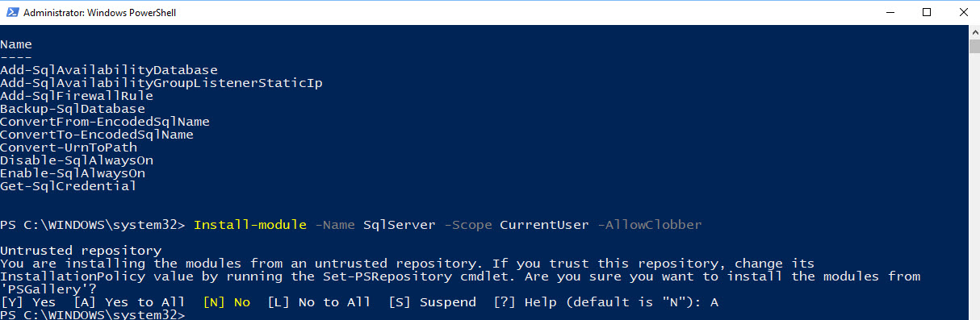
Task: Click the window title text
Action: (100, 13)
